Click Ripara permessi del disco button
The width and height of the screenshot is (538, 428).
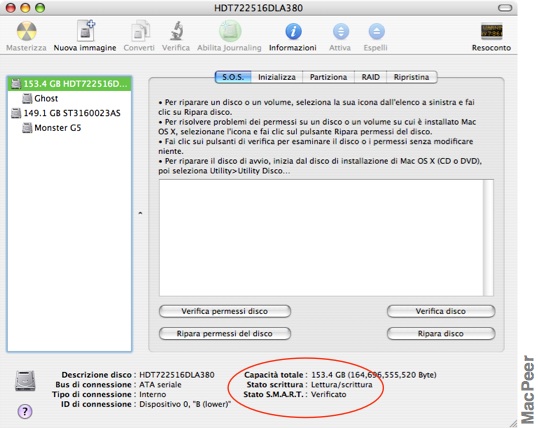[225, 334]
